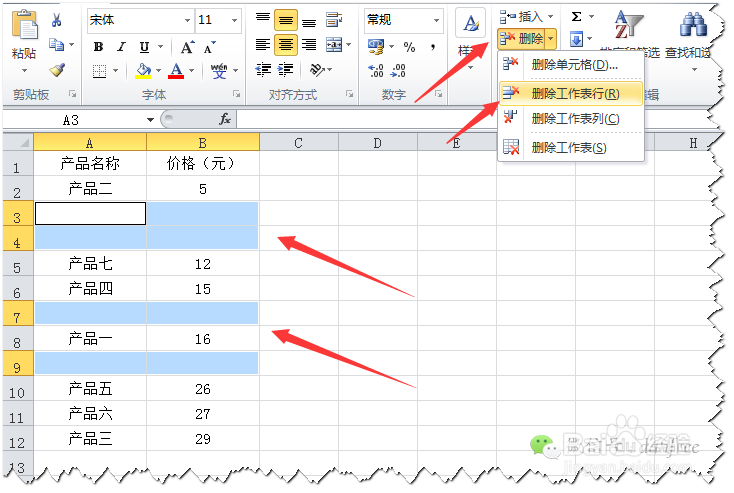The height and width of the screenshot is (493, 734).
Task: Select the Format Painter brush
Action: coord(57,70)
